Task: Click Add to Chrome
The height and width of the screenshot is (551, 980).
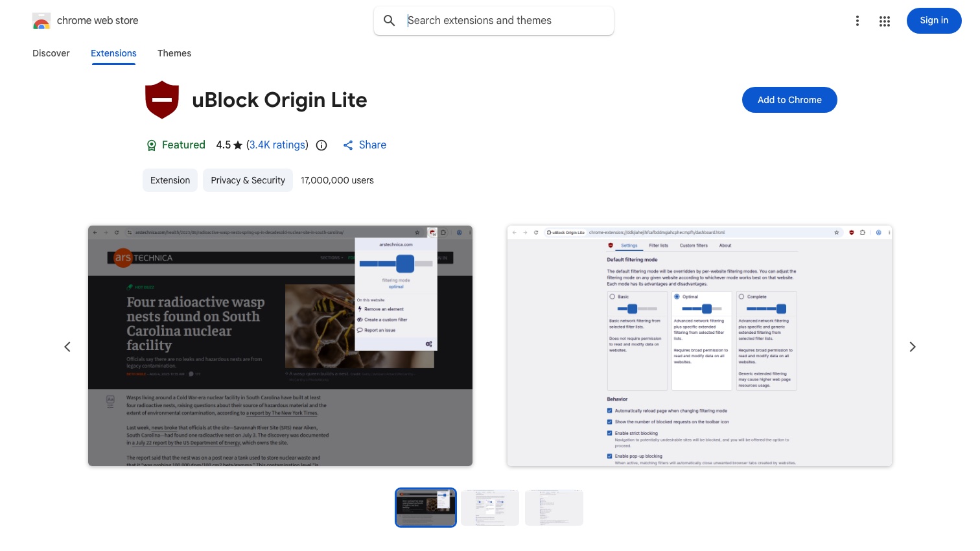Action: click(789, 100)
